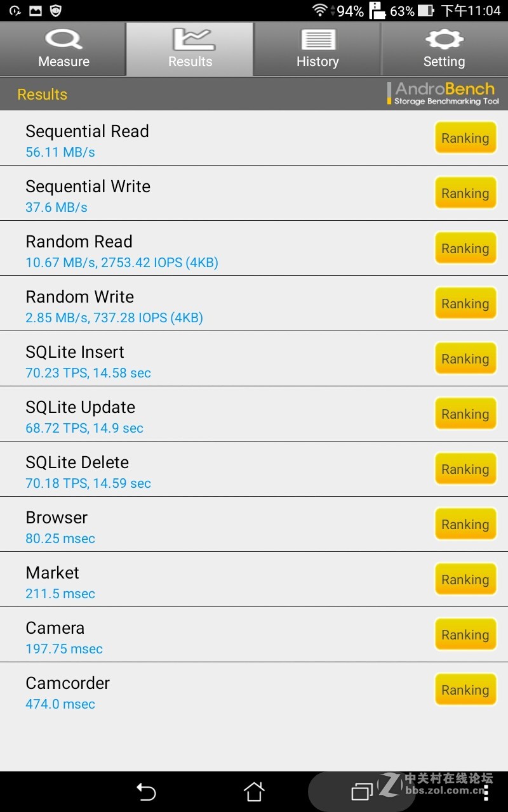Viewport: 508px width, 812px height.
Task: Switch to the History tab label
Action: (x=317, y=62)
